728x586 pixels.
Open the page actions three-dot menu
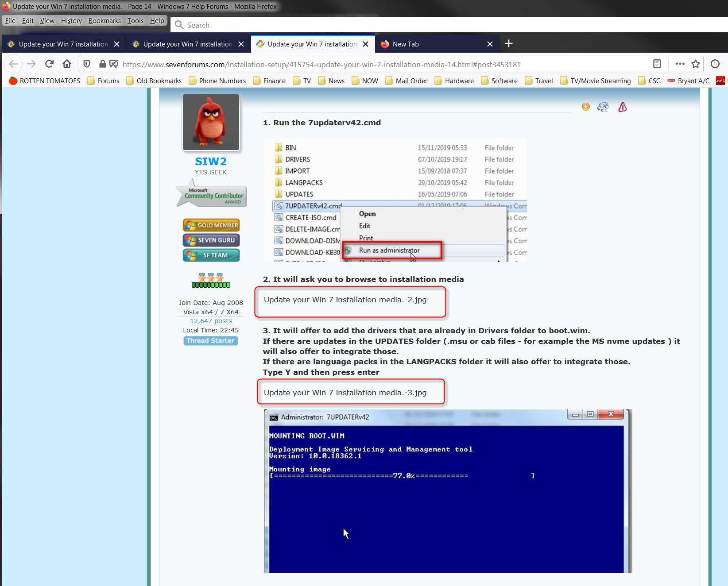point(680,64)
